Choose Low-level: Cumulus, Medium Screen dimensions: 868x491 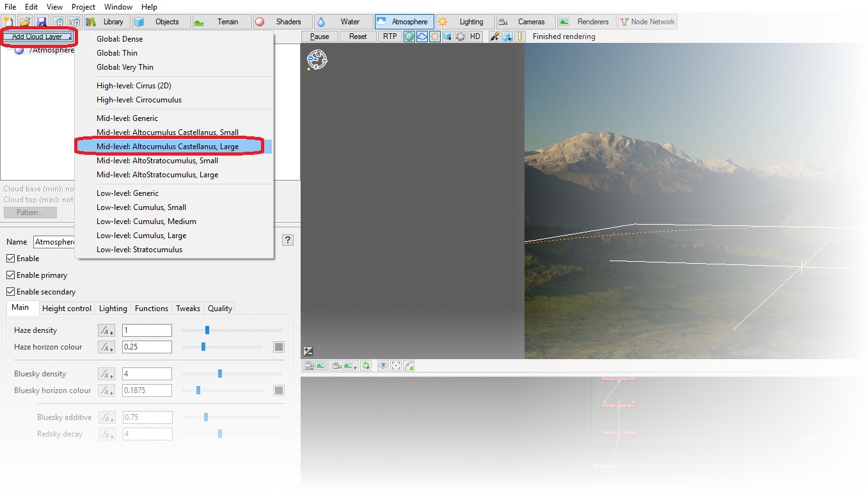click(x=174, y=221)
